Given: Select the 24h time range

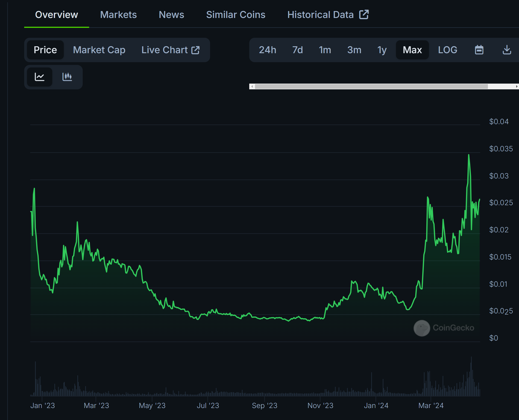Looking at the screenshot, I should click(267, 50).
